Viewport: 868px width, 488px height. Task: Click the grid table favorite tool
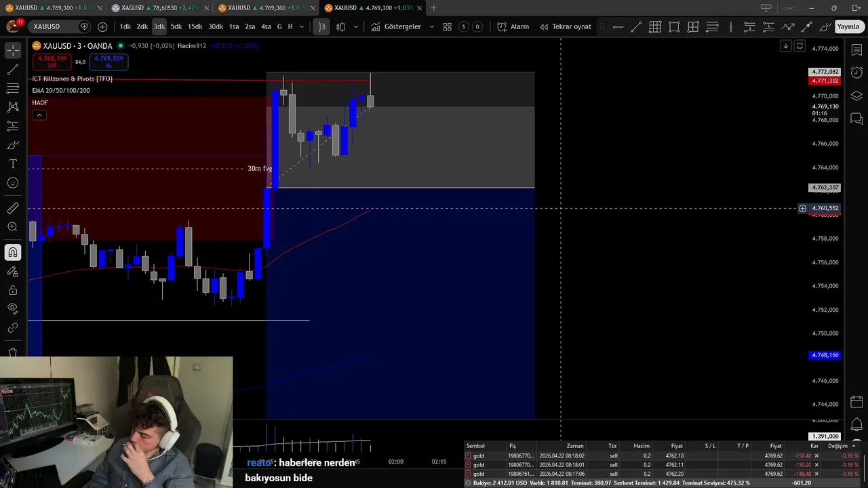(655, 26)
